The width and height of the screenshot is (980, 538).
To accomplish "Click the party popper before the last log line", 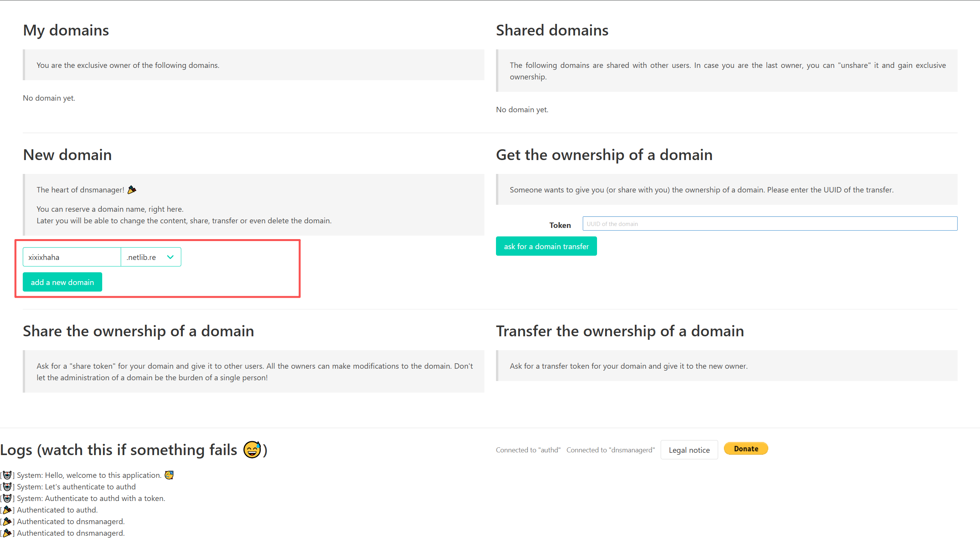I will 7,533.
